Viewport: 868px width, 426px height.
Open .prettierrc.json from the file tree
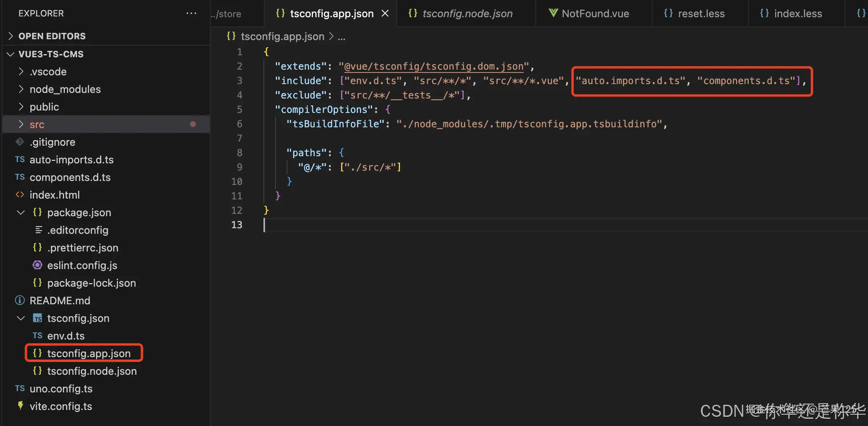83,247
